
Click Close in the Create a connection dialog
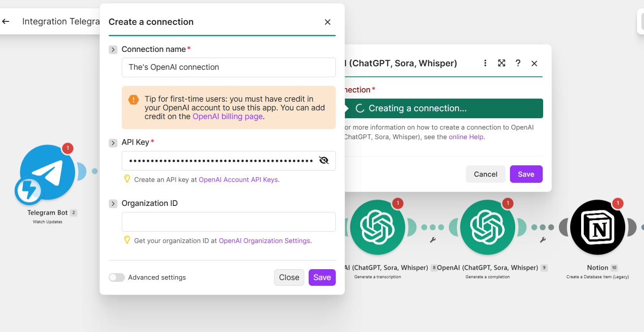(289, 277)
